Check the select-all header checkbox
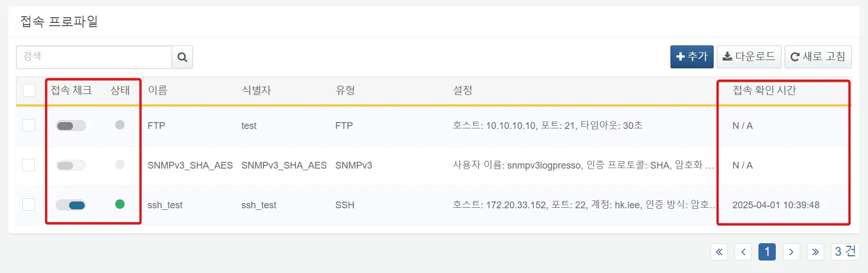This screenshot has height=273, width=868. [x=29, y=90]
